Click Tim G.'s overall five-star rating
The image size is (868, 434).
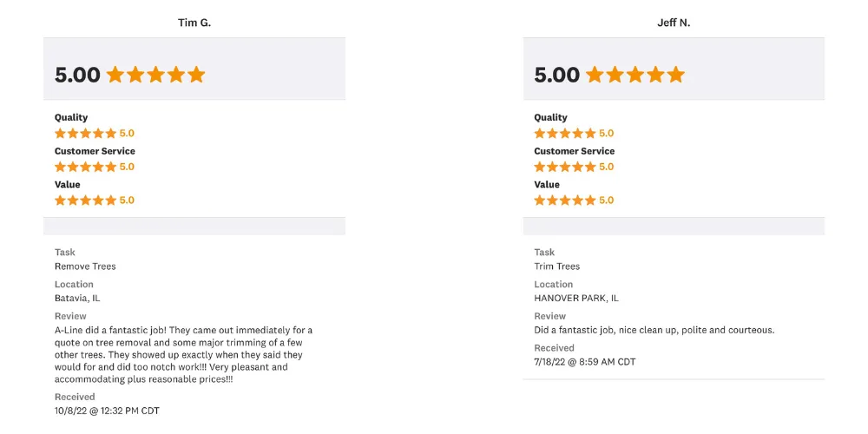pos(156,74)
